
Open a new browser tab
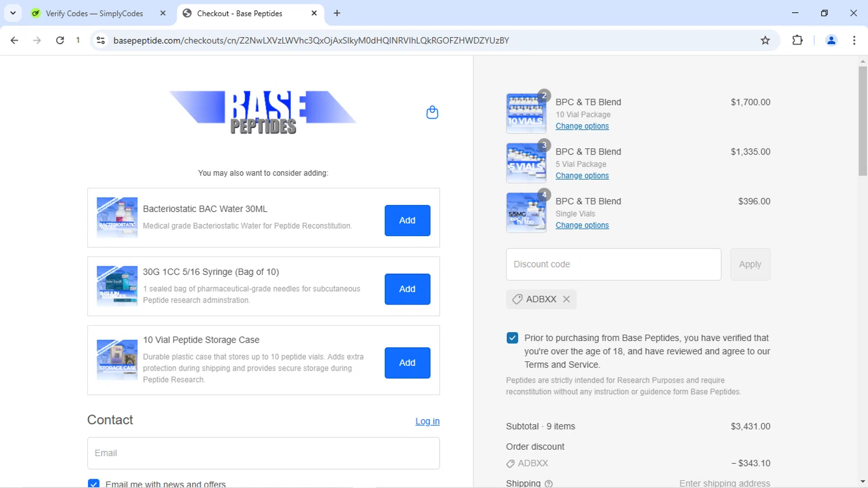point(337,13)
